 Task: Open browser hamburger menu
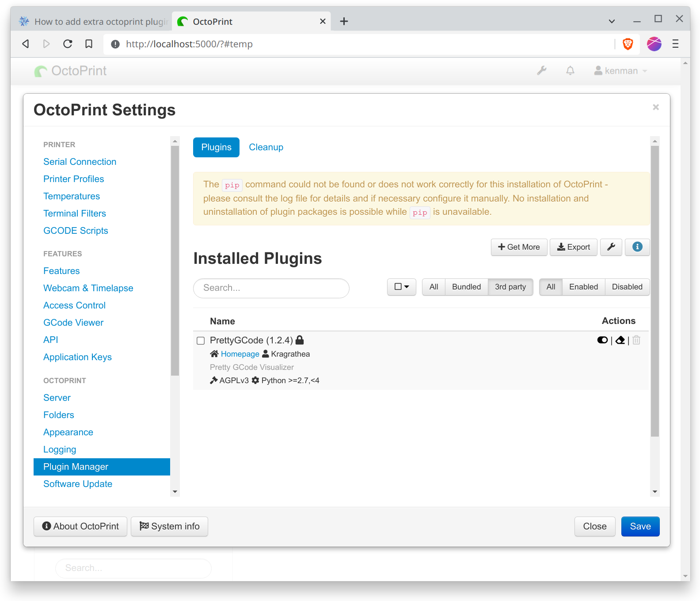click(x=675, y=44)
